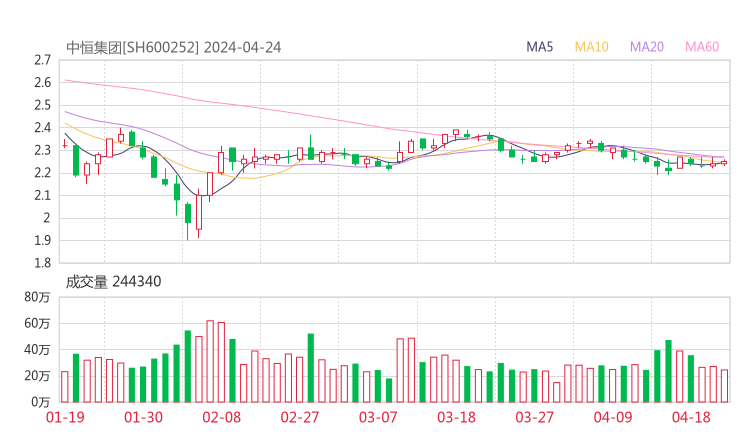Select the 40万 volume axis label

point(37,350)
